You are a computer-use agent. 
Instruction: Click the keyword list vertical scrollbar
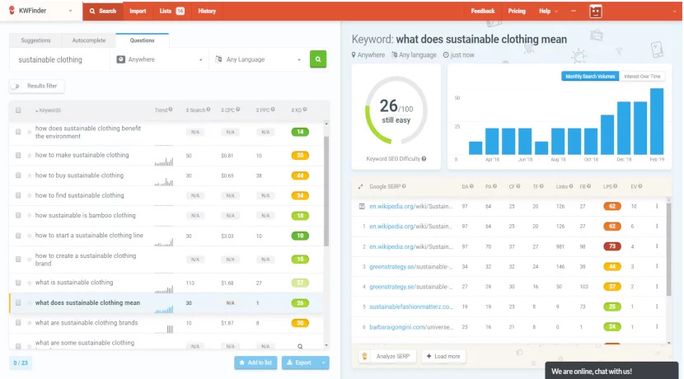[x=326, y=191]
